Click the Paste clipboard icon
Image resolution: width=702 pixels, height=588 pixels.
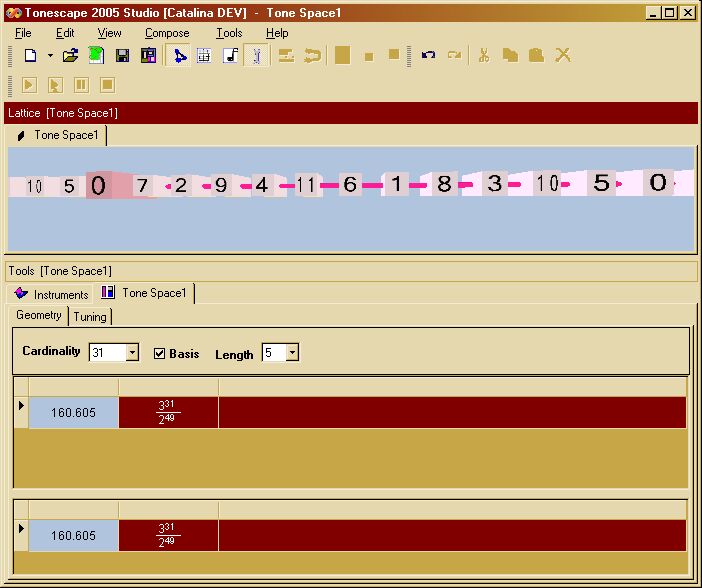[536, 56]
